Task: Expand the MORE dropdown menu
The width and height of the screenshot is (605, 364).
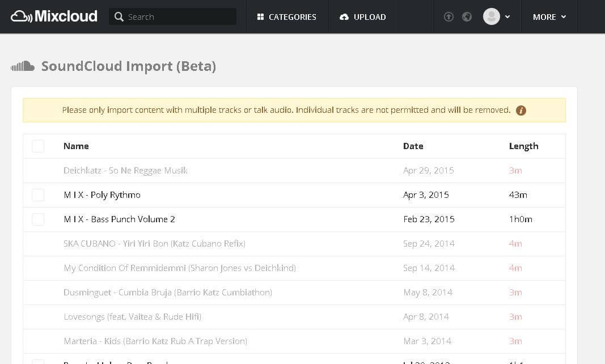Action: click(x=549, y=17)
